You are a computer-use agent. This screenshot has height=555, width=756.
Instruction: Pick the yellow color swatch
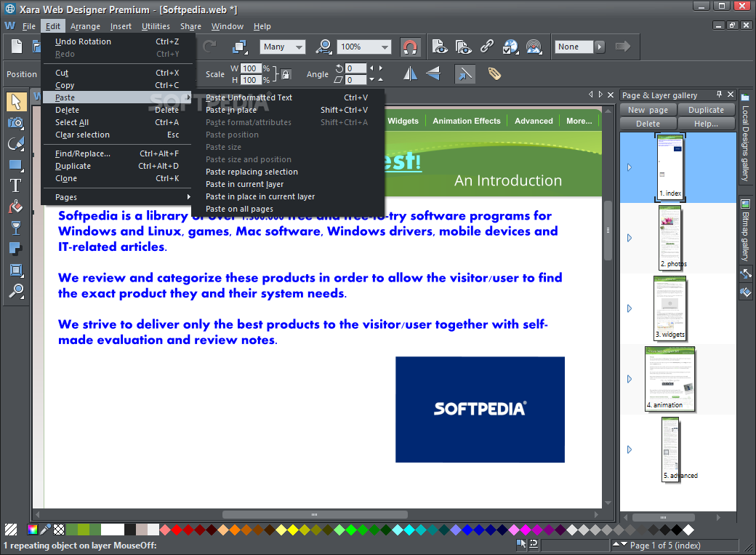tap(293, 530)
